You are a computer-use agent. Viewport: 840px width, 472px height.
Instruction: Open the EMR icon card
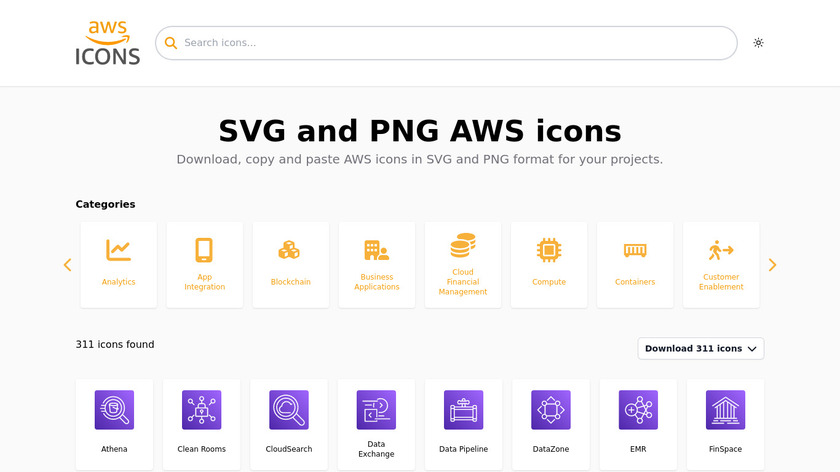coord(638,425)
